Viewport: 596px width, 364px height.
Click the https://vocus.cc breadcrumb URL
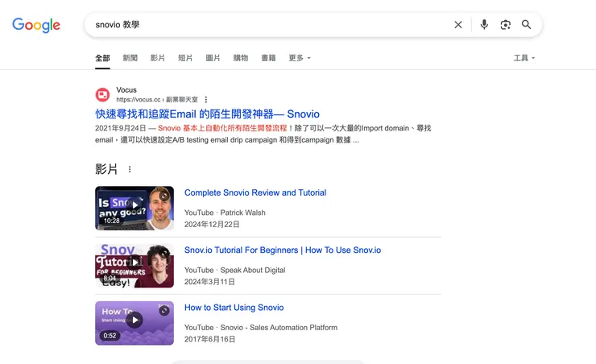pyautogui.click(x=157, y=100)
